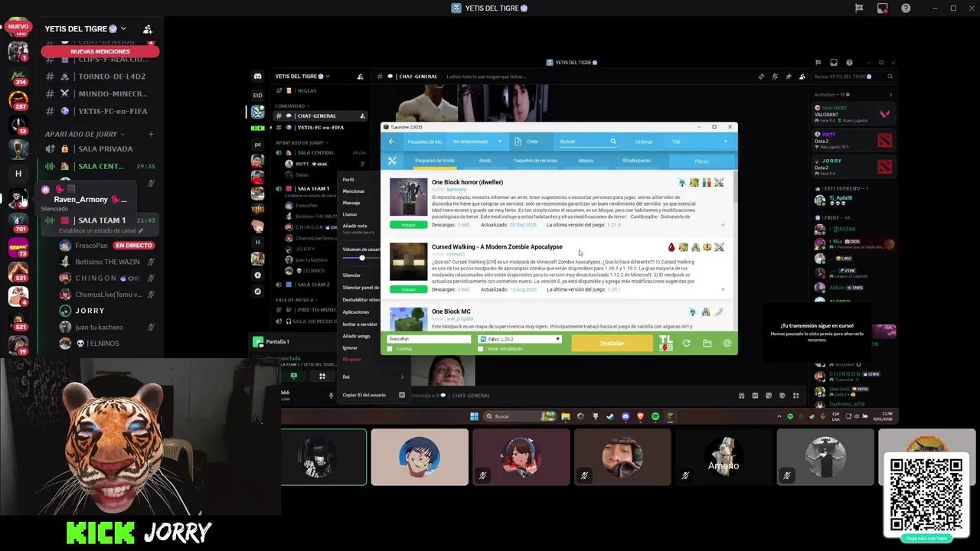Open the No seleccionado dropdown
The height and width of the screenshot is (551, 980).
tap(476, 142)
